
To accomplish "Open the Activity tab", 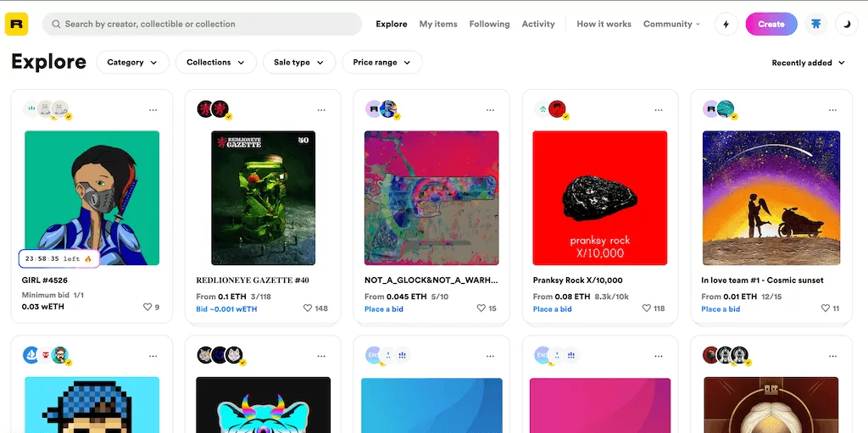I will point(538,24).
